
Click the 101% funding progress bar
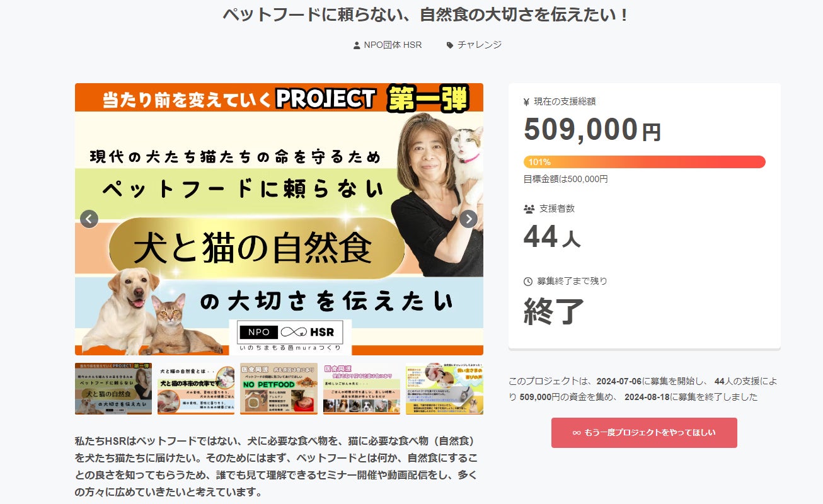tap(645, 162)
